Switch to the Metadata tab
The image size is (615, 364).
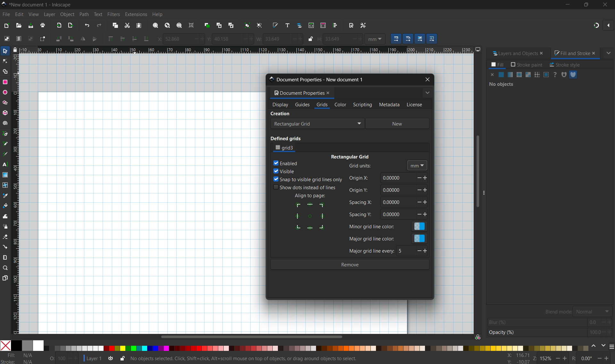point(389,105)
